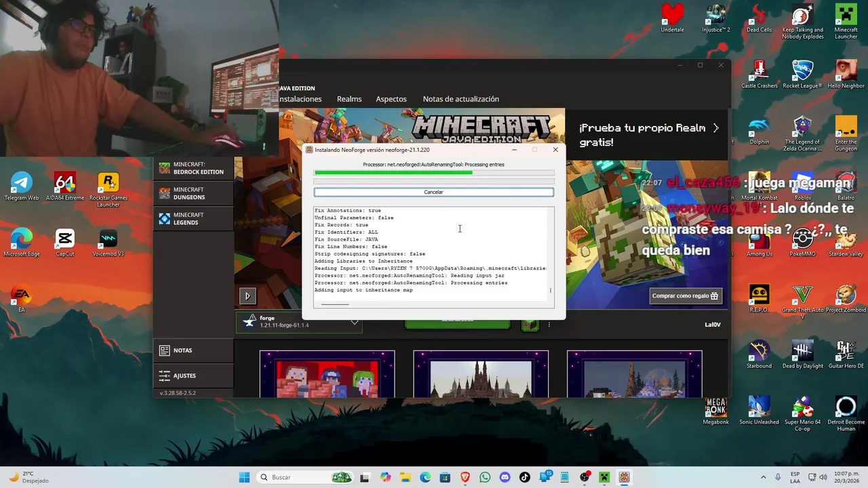Select Minecraft Legends in sidebar
This screenshot has height=488, width=868.
coord(193,218)
